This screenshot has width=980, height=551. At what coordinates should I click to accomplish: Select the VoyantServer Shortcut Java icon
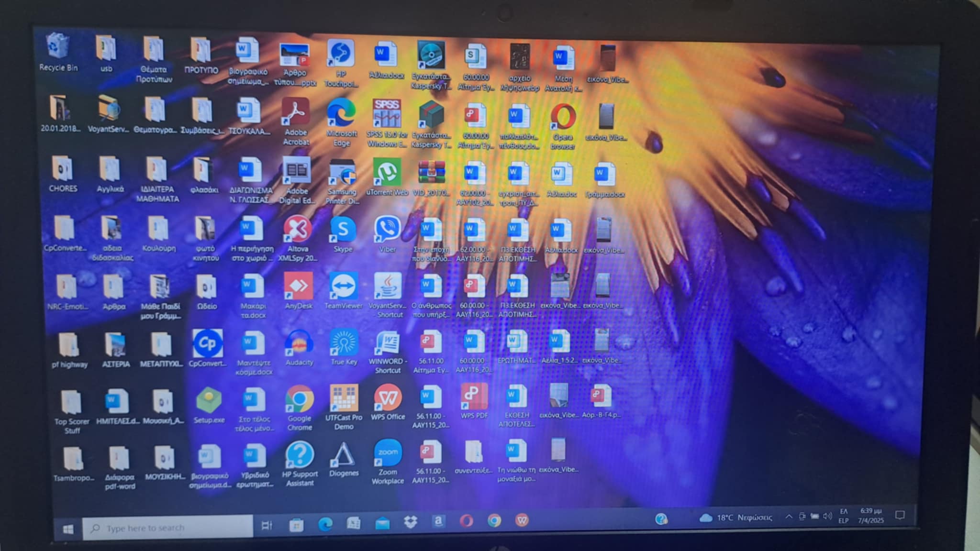pos(388,295)
